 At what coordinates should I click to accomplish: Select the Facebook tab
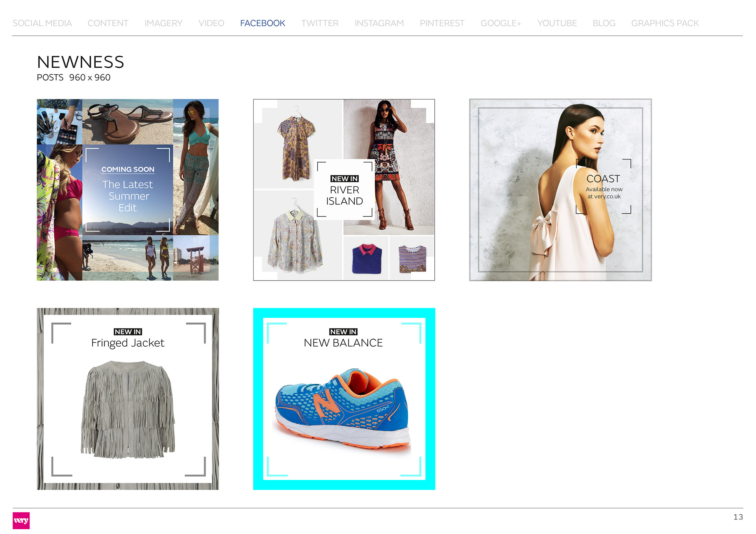point(263,23)
